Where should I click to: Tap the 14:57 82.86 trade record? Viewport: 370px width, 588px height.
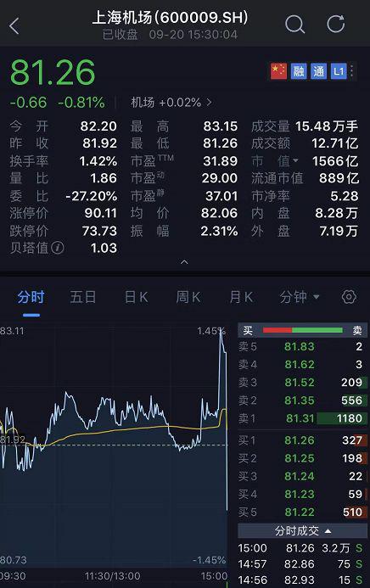[x=302, y=563]
